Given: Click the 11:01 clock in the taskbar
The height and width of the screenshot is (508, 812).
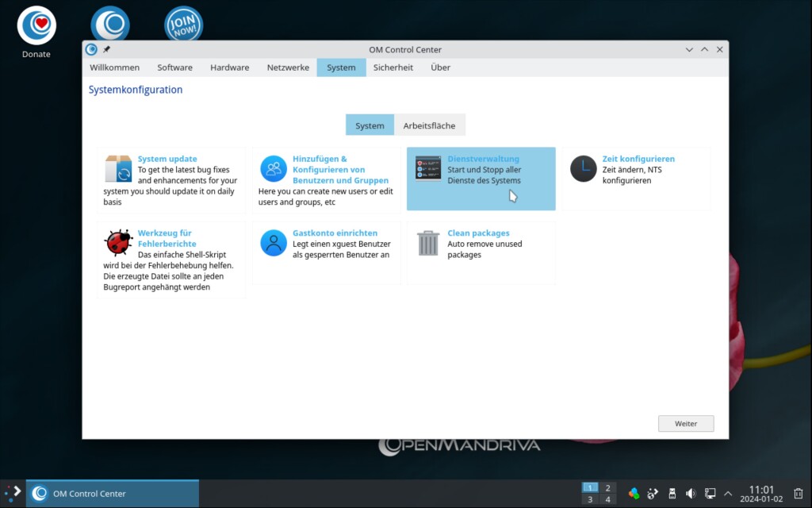Looking at the screenshot, I should (761, 489).
